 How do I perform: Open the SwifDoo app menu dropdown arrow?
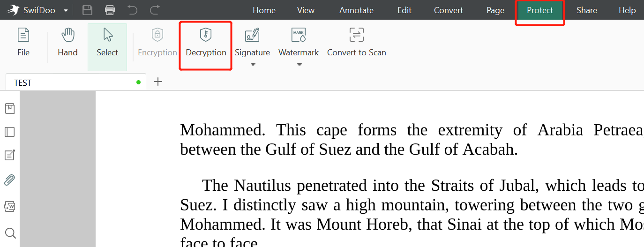point(66,10)
